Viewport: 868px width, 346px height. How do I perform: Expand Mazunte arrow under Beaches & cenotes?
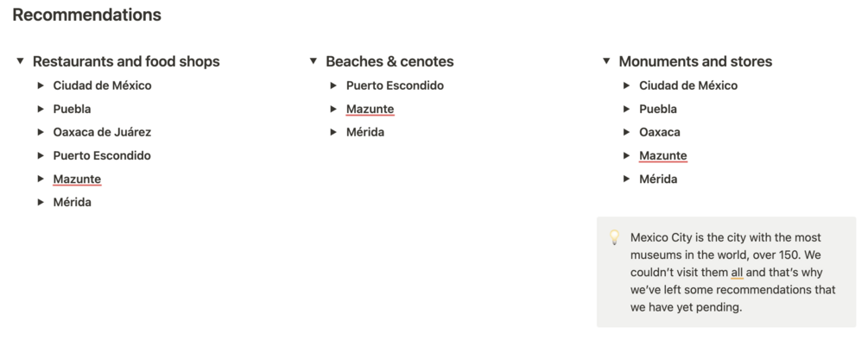pyautogui.click(x=333, y=109)
